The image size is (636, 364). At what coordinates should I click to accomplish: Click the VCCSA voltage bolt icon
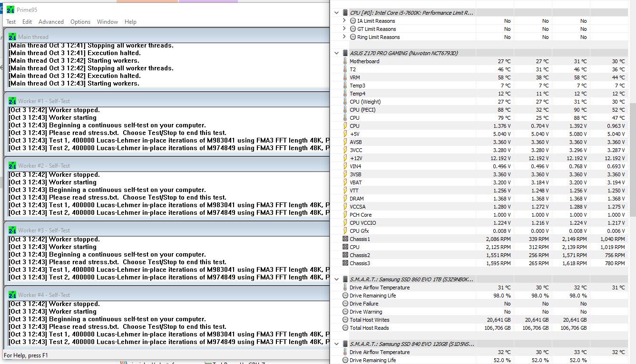345,207
